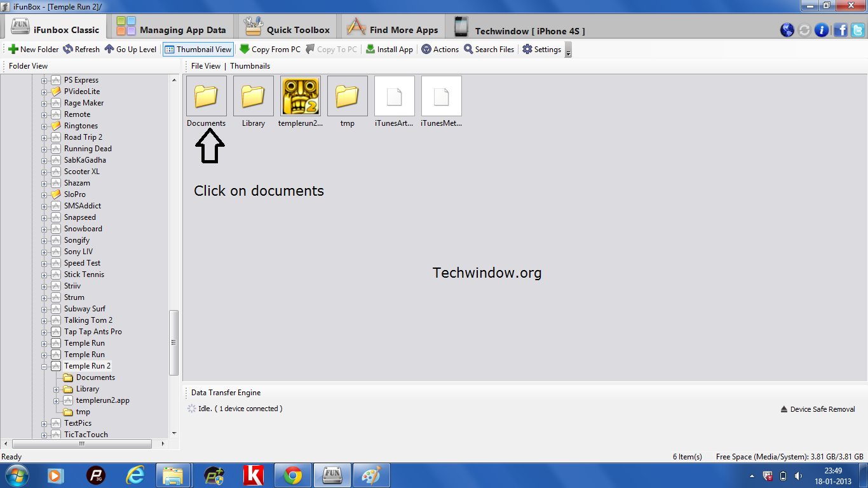Click folder tree vertical scrollbar thumb
Screen dimensions: 868x488
pos(173,342)
